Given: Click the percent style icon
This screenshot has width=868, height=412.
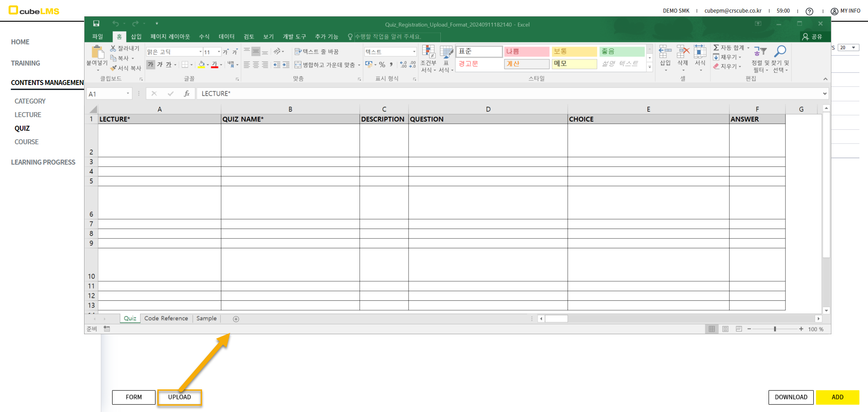Looking at the screenshot, I should (382, 65).
